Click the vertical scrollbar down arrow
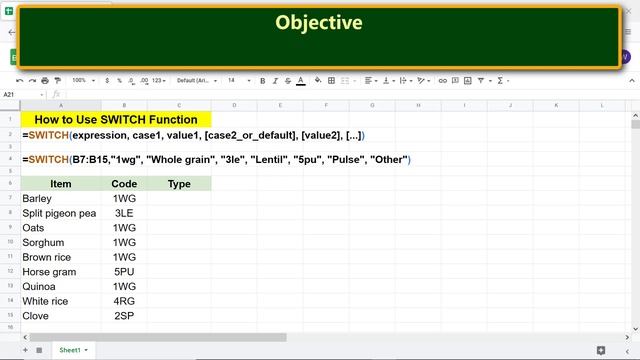This screenshot has width=640, height=360. tap(636, 329)
